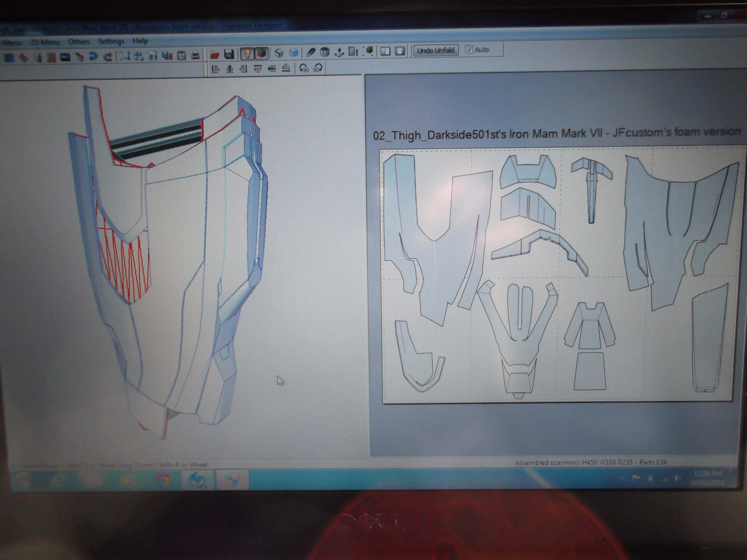Click the Action Center flag tray icon
The height and width of the screenshot is (560, 747).
pos(636,478)
